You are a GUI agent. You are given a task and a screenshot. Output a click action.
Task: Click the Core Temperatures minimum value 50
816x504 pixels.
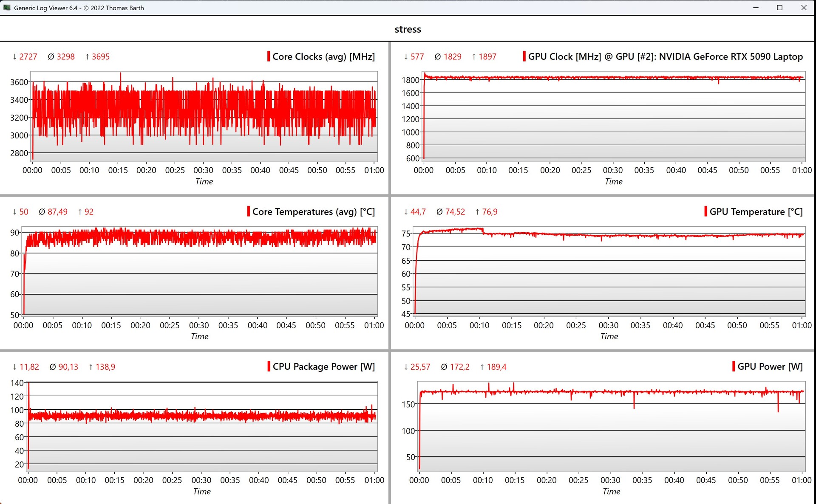[x=24, y=211]
